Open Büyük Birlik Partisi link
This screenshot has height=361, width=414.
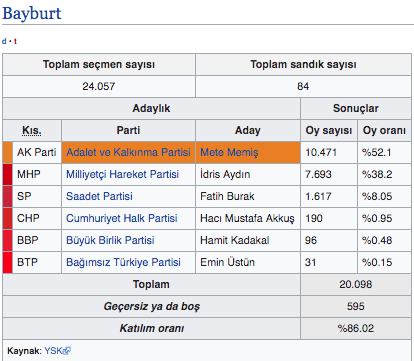pyautogui.click(x=110, y=240)
